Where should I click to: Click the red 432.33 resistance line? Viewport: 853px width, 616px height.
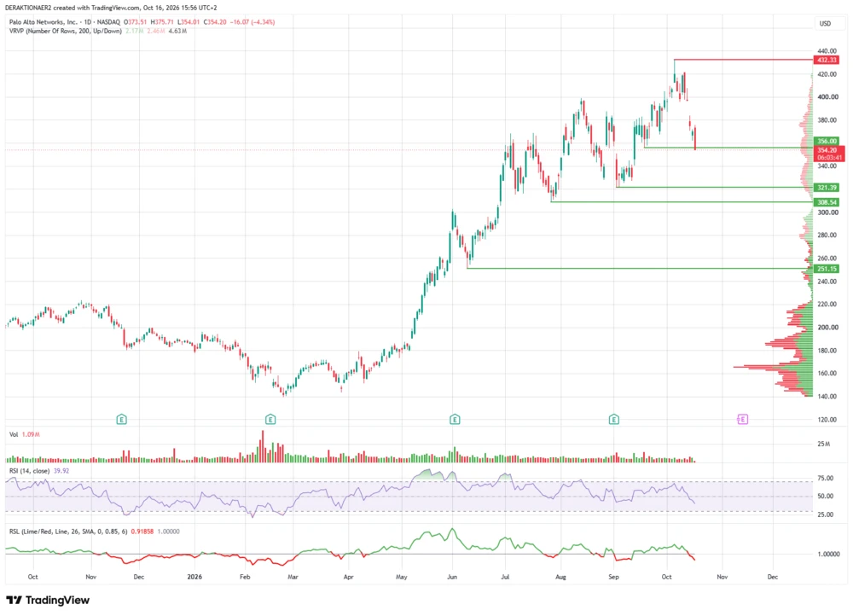pos(743,60)
